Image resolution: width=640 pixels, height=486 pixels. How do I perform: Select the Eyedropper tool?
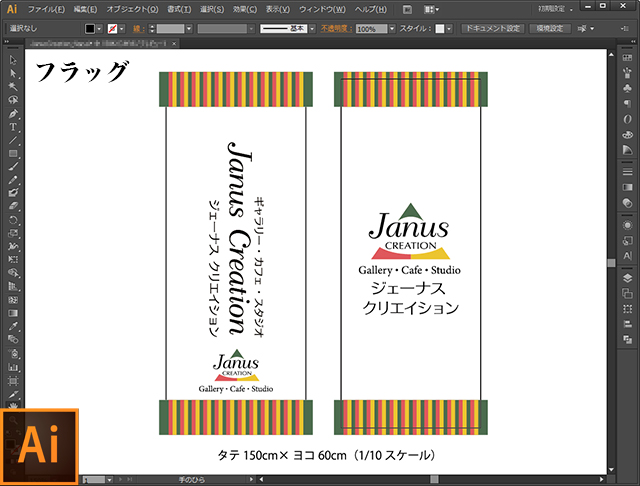(13, 326)
